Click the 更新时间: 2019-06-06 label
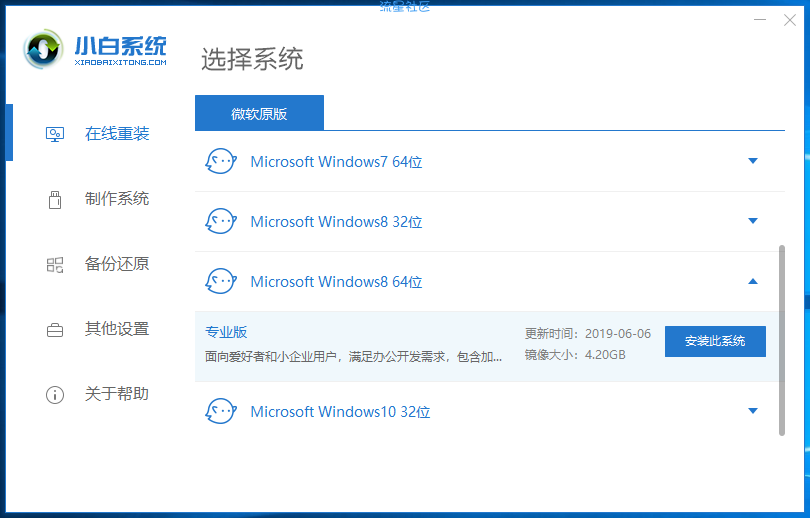 [588, 334]
